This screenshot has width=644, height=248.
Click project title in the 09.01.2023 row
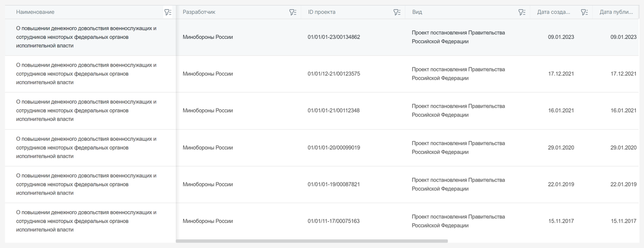click(86, 37)
